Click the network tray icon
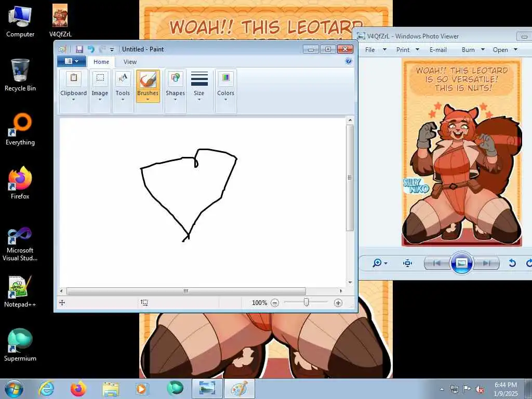The image size is (532, 399). click(x=454, y=389)
